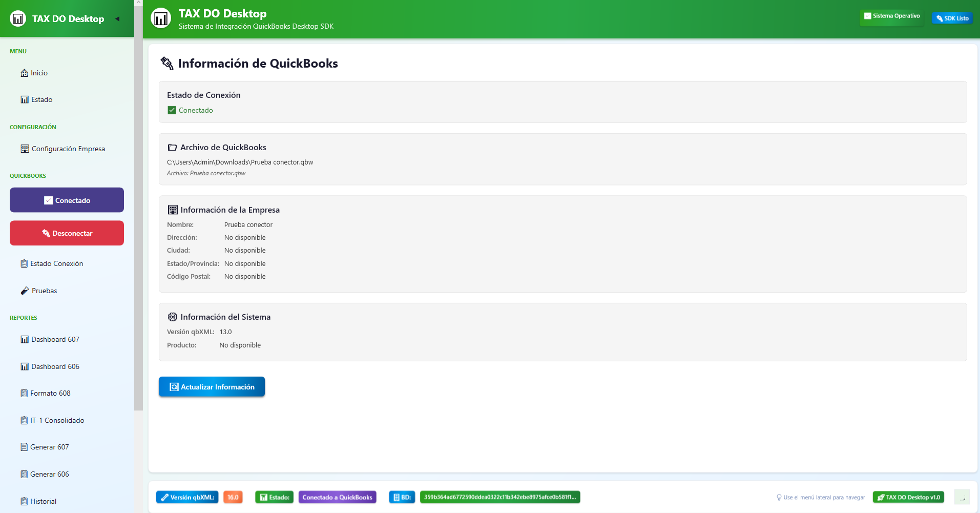Click the sidebar vertical scrollbar
Screen dimensions: 980x513
coord(138,205)
